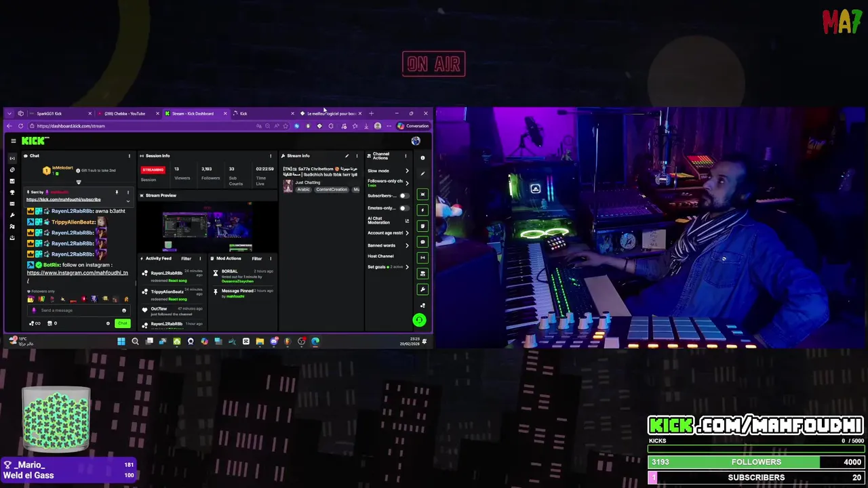868x488 pixels.
Task: Click the Arabic language tag
Action: 303,190
